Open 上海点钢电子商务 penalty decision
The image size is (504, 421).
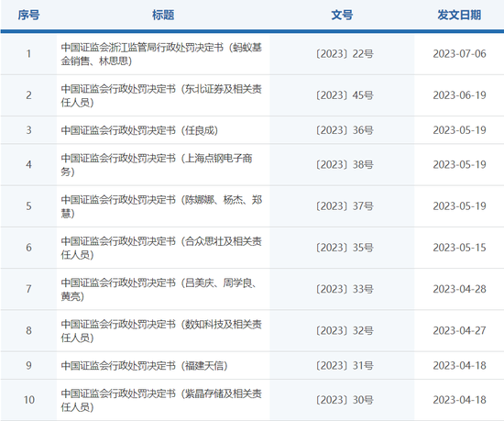157,165
